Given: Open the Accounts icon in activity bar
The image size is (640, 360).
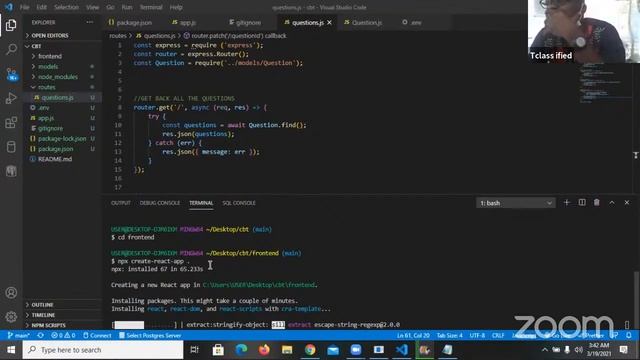Looking at the screenshot, I should coord(11,293).
